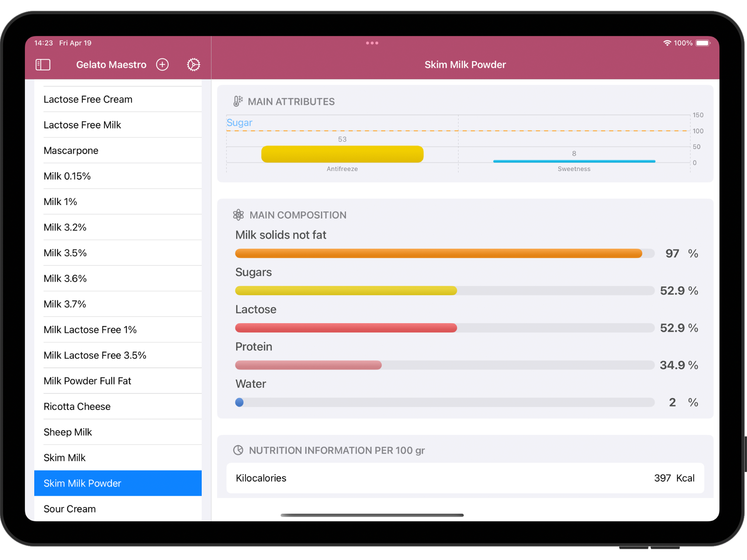Click the Kilocalories nutrition row
The width and height of the screenshot is (747, 560).
pos(465,478)
